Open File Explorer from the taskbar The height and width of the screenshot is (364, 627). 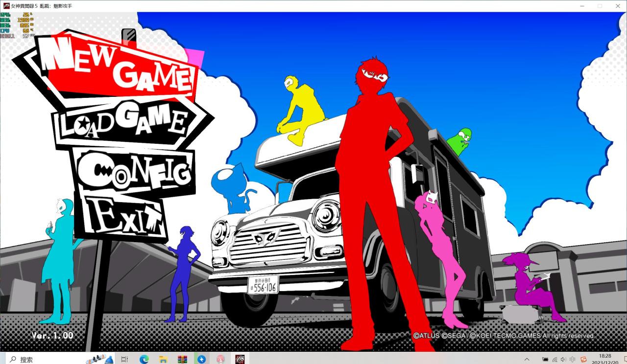pyautogui.click(x=163, y=359)
